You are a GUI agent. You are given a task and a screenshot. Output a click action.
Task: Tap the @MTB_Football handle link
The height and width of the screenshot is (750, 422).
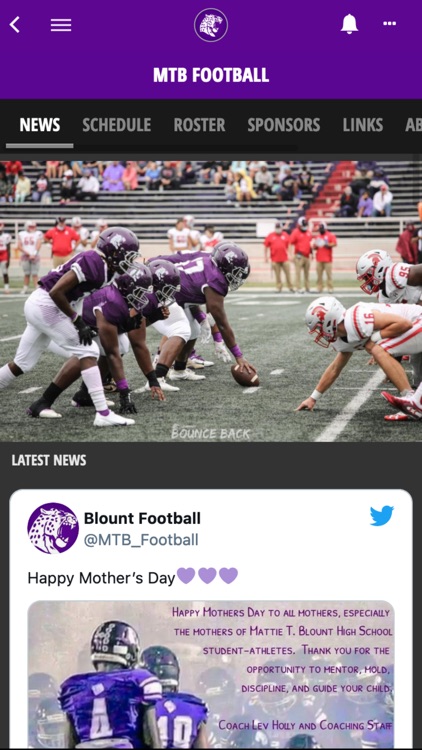[141, 540]
